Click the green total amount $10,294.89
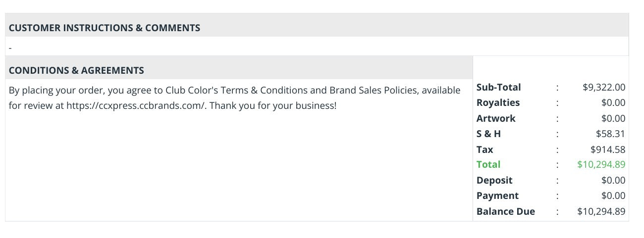The image size is (644, 238). (x=601, y=164)
